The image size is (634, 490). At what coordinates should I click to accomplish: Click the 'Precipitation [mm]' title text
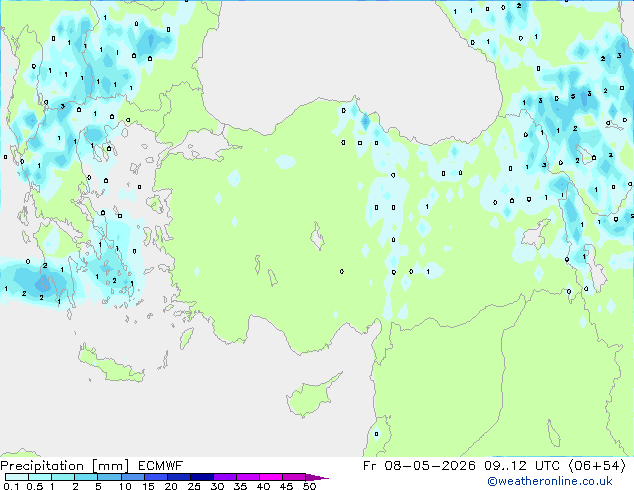point(65,466)
